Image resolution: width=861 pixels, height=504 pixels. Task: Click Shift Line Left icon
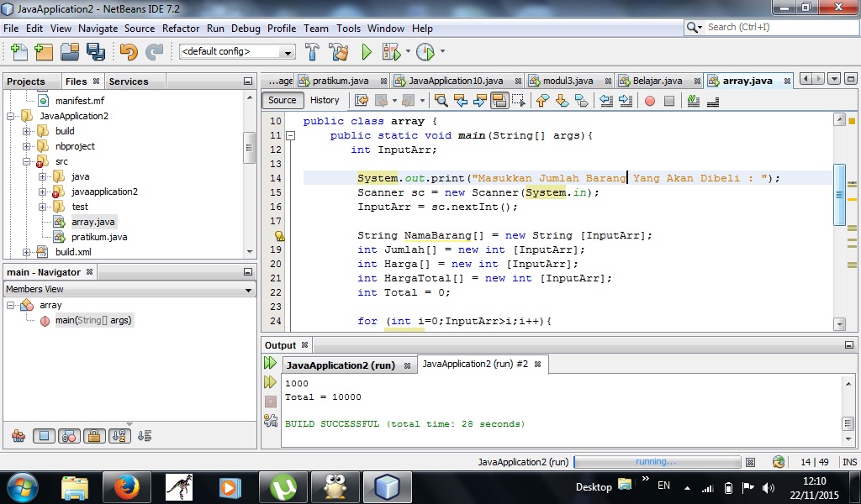605,100
